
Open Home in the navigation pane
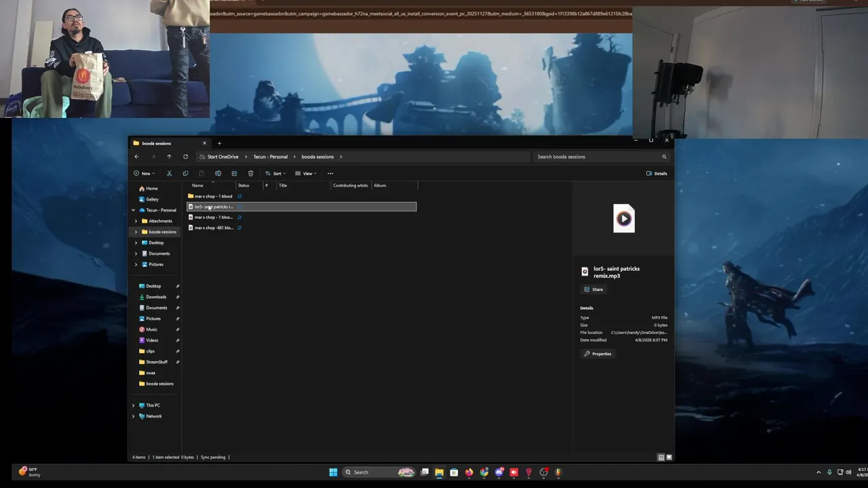pos(152,188)
